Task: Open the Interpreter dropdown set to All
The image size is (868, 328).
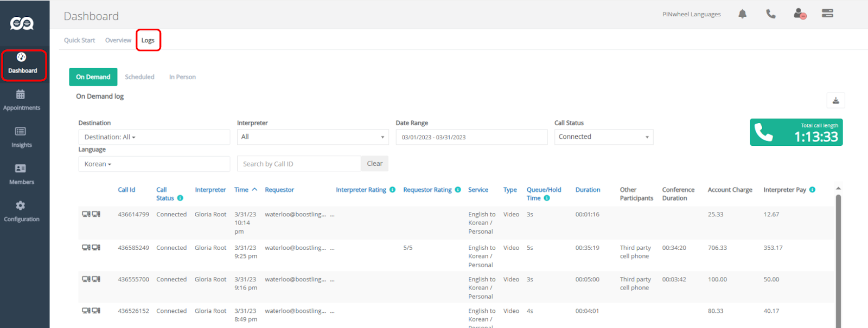Action: click(x=312, y=137)
